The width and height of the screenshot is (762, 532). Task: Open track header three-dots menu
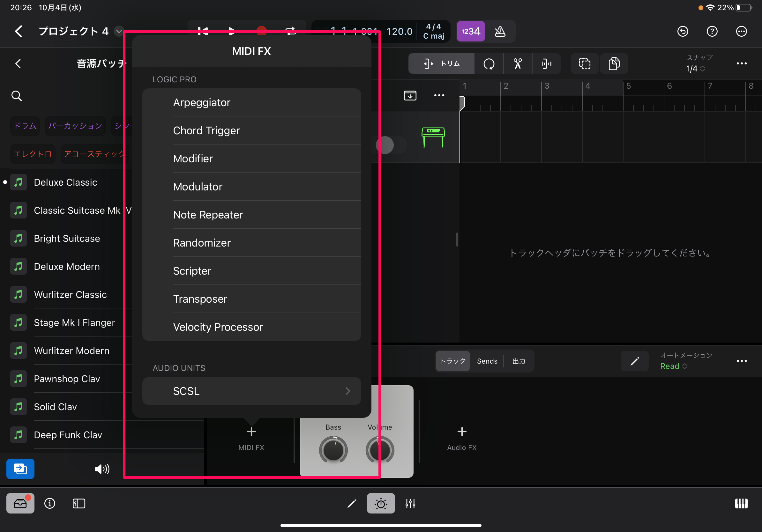coord(439,95)
